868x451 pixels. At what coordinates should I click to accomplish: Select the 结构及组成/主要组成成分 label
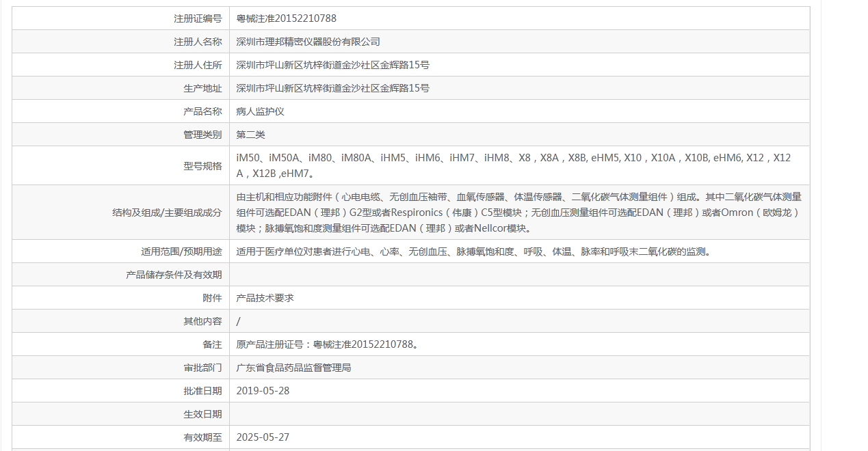167,213
